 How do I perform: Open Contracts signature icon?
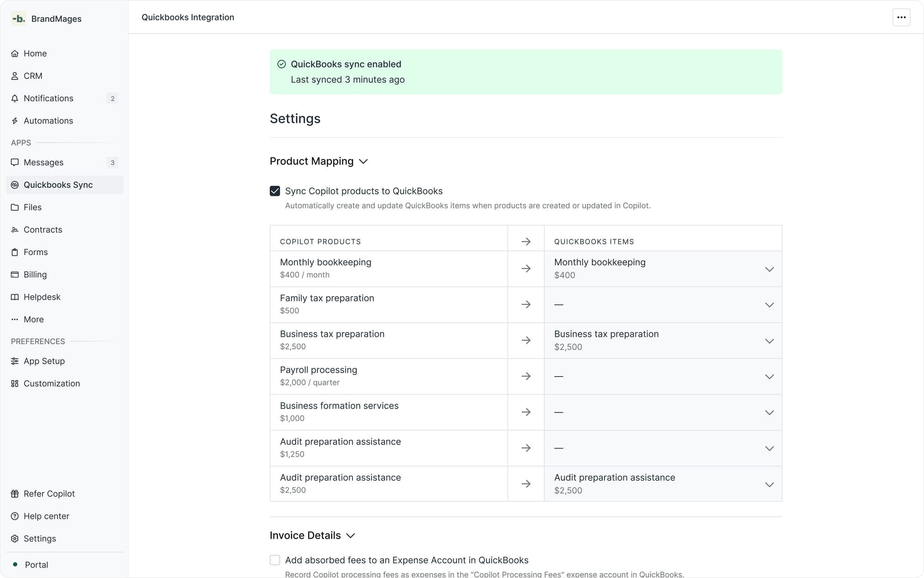pos(15,230)
